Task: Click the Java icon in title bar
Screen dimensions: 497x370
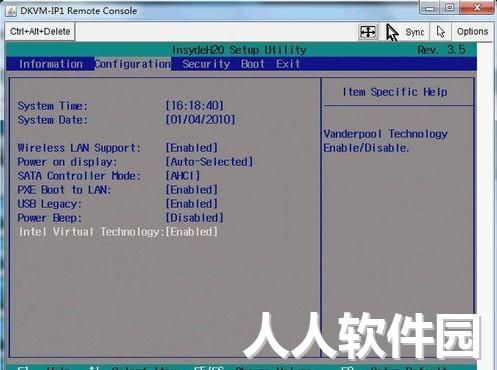Action: tap(11, 11)
